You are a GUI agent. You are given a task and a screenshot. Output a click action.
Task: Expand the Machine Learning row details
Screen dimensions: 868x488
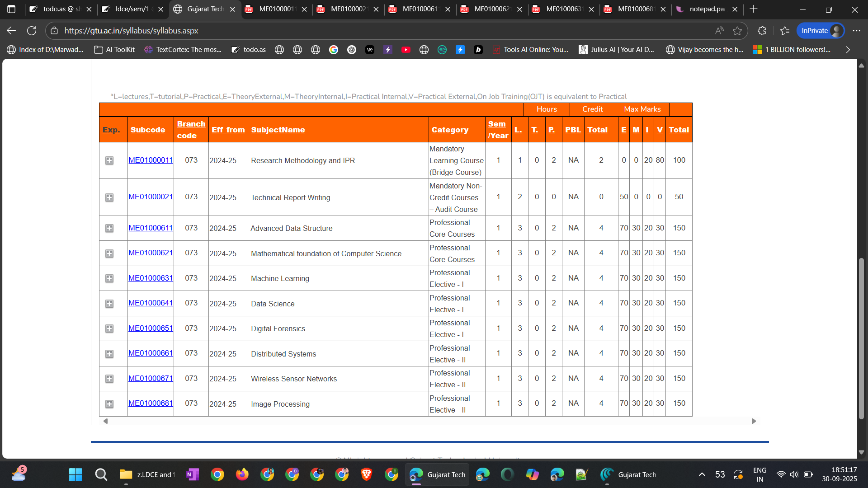click(x=109, y=278)
